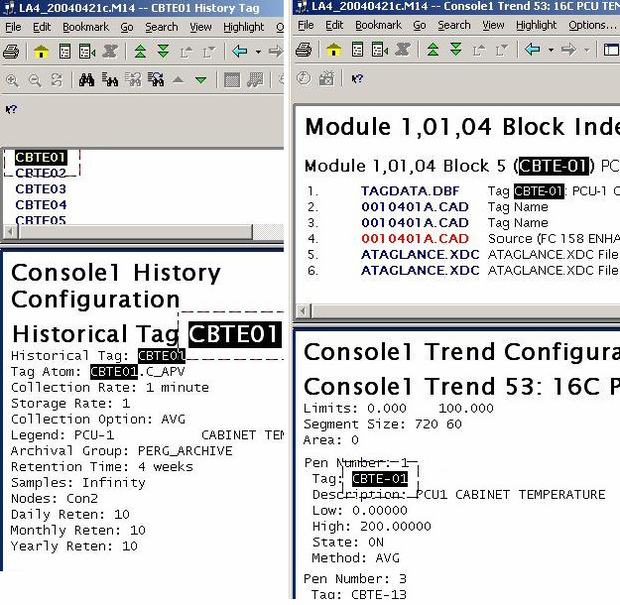
Task: Click the Zoom In magnifier icon
Action: [12, 80]
